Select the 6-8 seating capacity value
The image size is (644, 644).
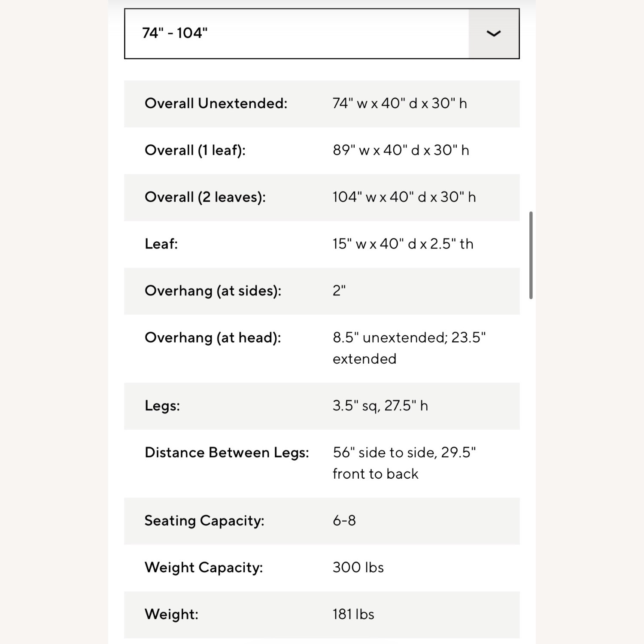click(344, 521)
